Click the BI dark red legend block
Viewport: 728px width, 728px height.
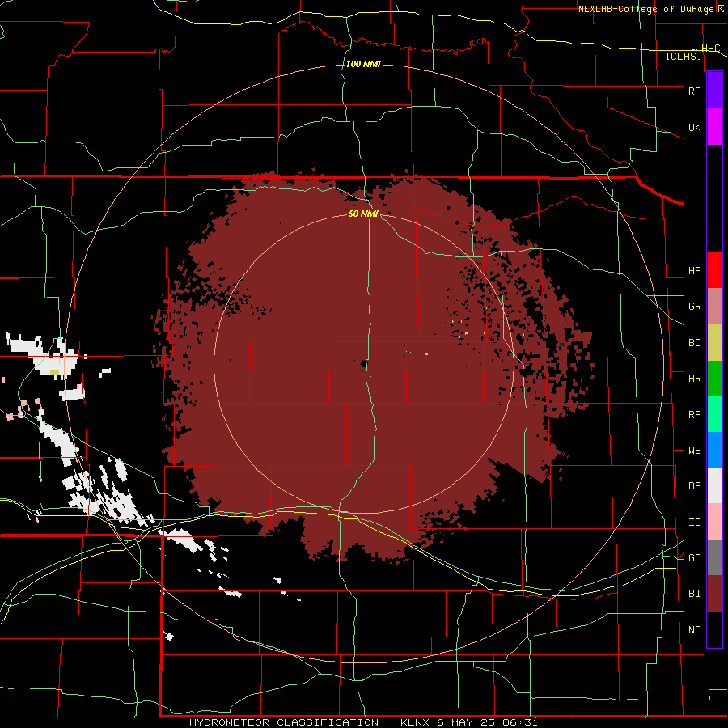pos(714,594)
